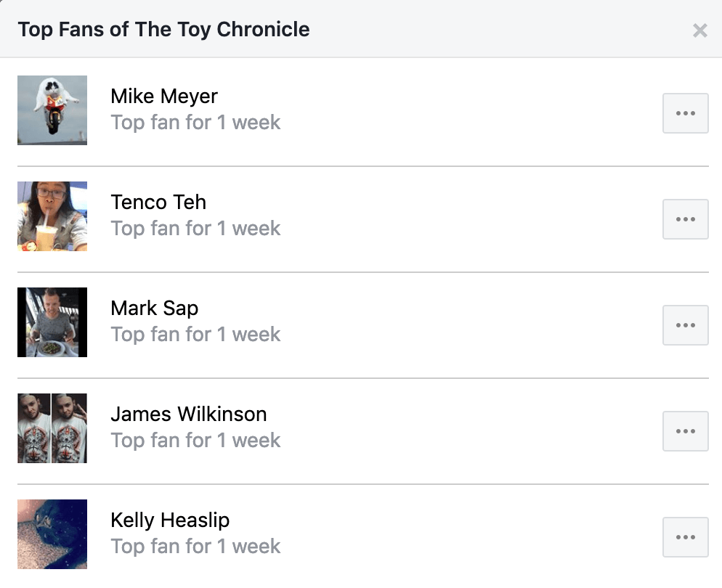This screenshot has height=588, width=722.
Task: Open the more options menu for Mark Sap
Action: coord(685,324)
